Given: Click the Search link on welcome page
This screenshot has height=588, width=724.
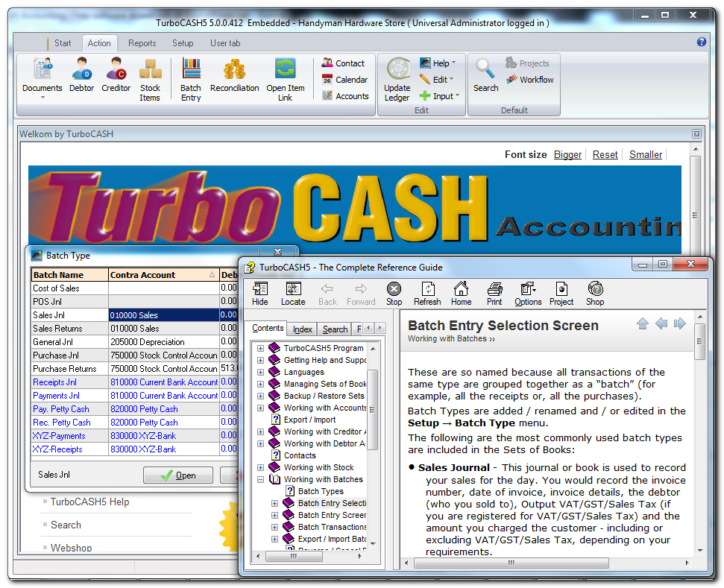Looking at the screenshot, I should (66, 525).
